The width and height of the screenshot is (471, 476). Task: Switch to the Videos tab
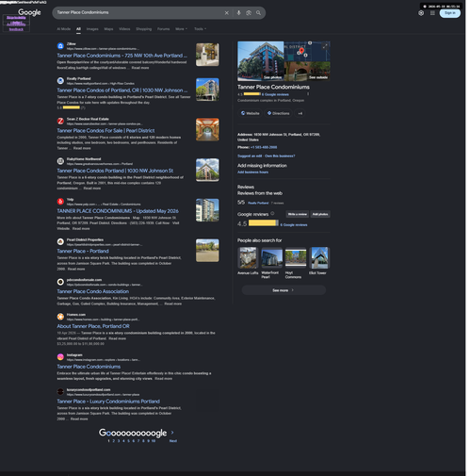[x=124, y=29]
